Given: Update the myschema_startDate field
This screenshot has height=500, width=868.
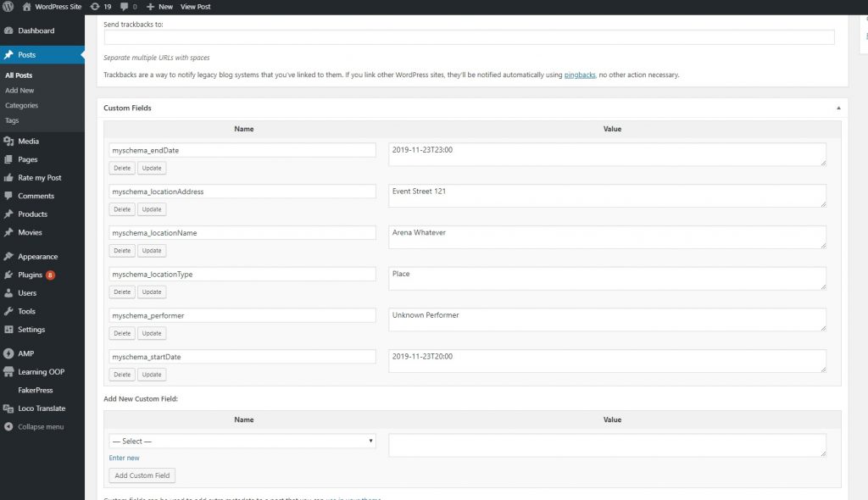Looking at the screenshot, I should 152,375.
